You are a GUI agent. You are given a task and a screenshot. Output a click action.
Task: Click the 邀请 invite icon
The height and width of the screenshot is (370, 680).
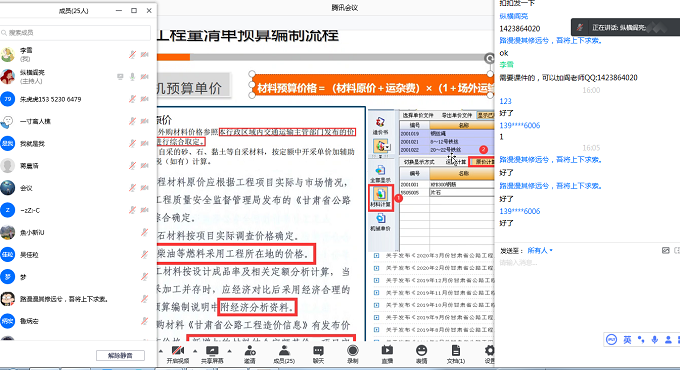(250, 350)
